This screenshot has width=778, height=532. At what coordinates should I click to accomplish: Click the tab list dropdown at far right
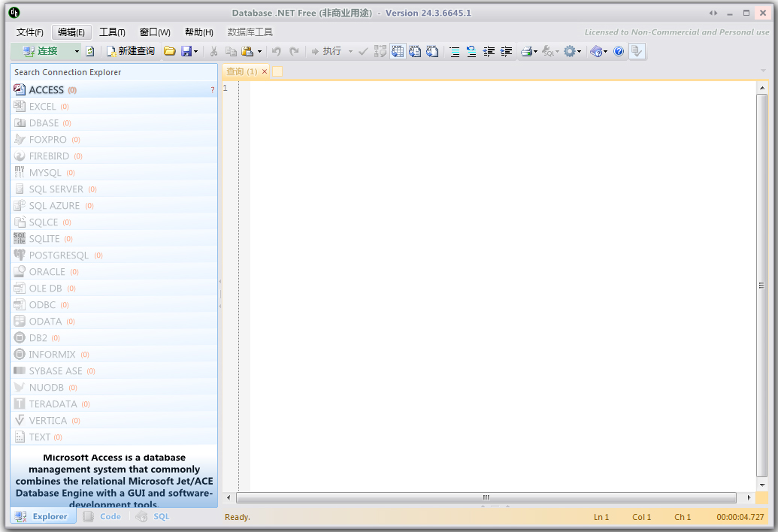click(763, 71)
